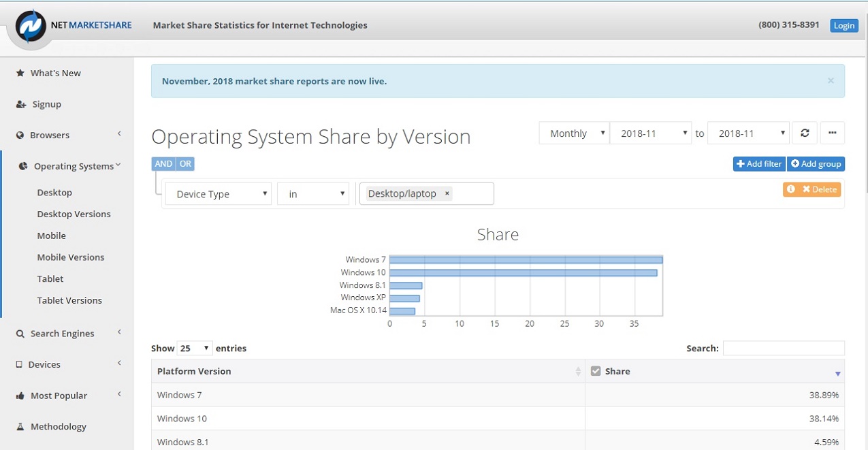Open the 'in' operator dropdown
The width and height of the screenshot is (868, 450).
[x=313, y=194]
